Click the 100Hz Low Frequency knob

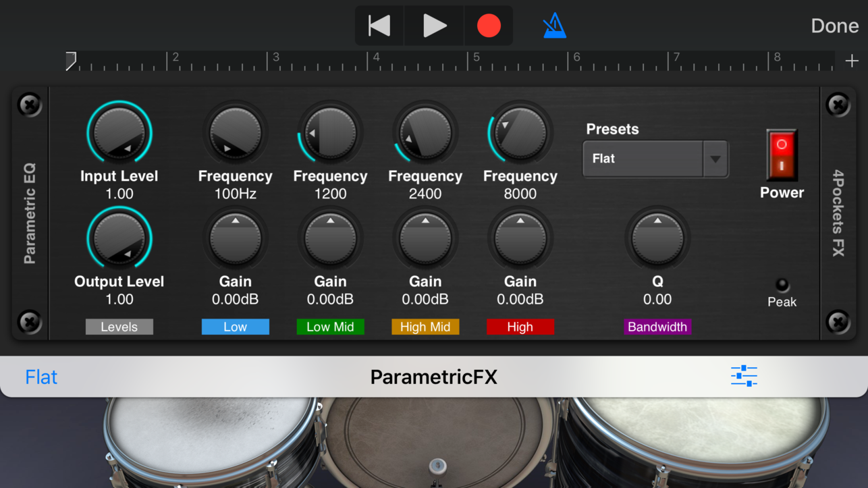pos(235,133)
